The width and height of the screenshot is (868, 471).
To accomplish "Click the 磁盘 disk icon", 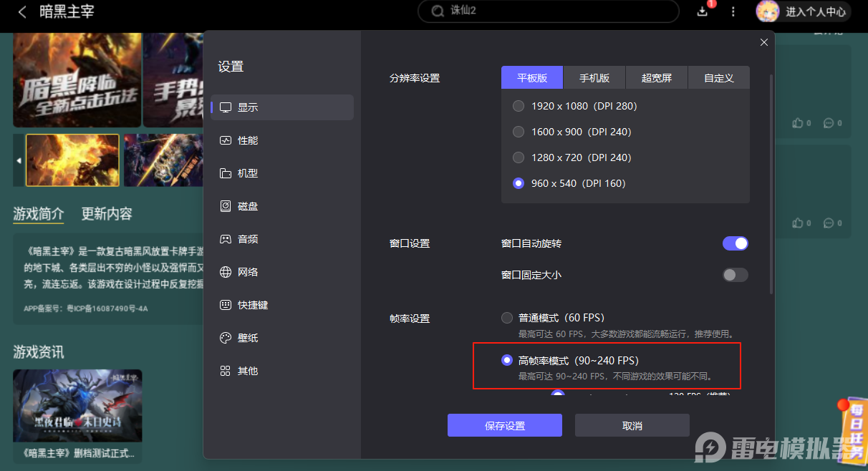I will tap(226, 206).
